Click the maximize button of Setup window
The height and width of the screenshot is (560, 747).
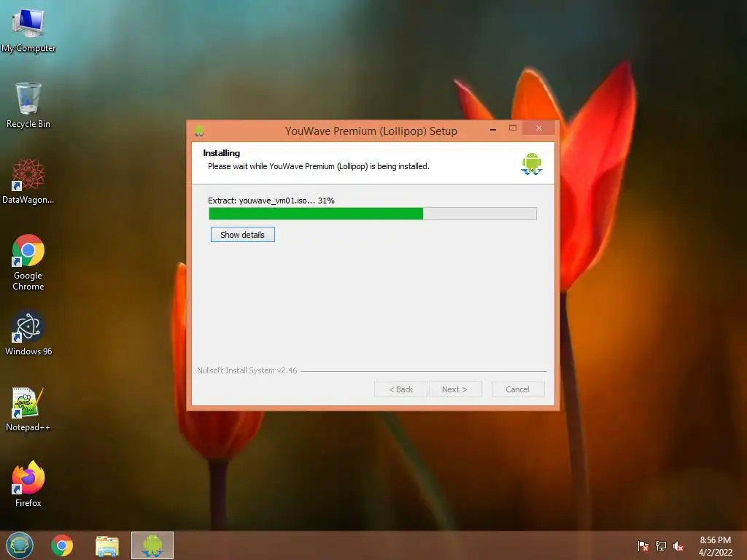click(513, 128)
